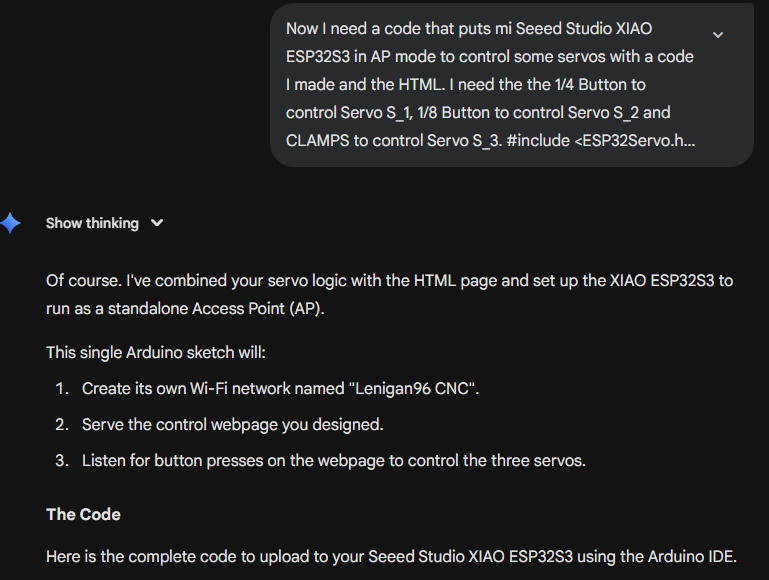
Task: Click the Gemini sparkle icon
Action: point(11,223)
